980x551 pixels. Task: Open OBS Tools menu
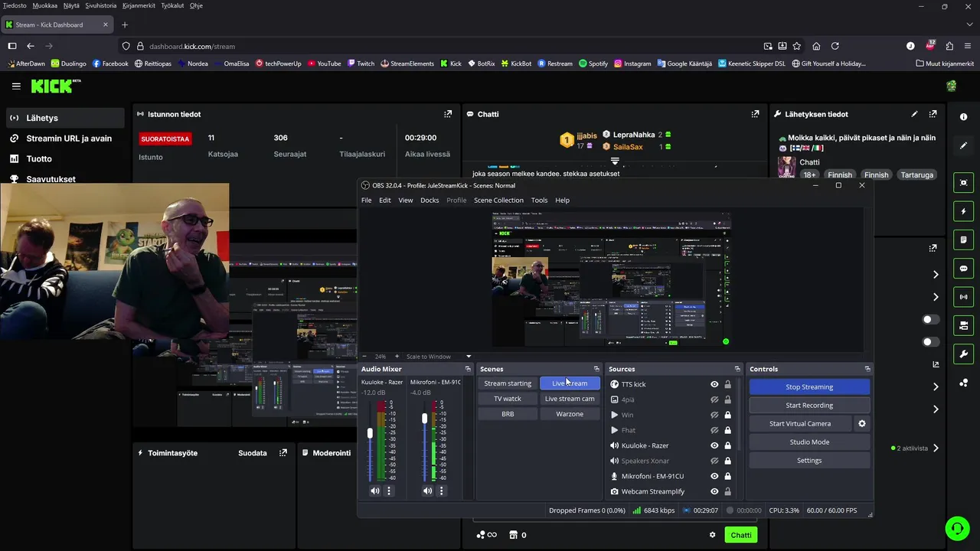[539, 201]
